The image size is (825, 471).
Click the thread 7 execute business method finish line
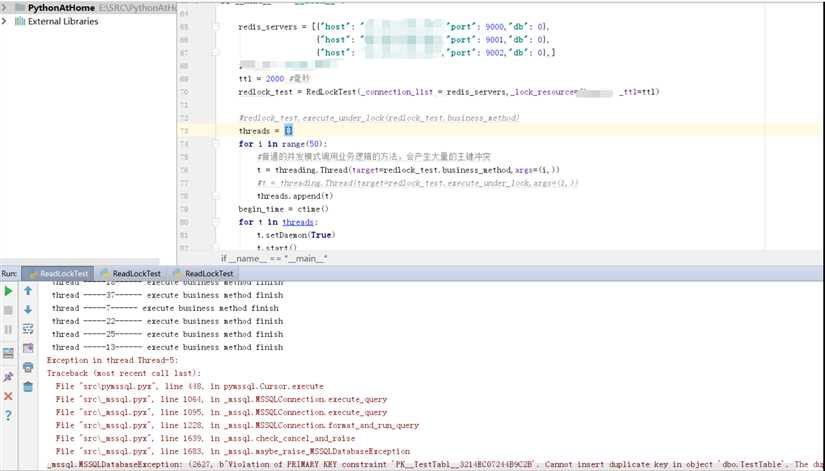pyautogui.click(x=165, y=308)
